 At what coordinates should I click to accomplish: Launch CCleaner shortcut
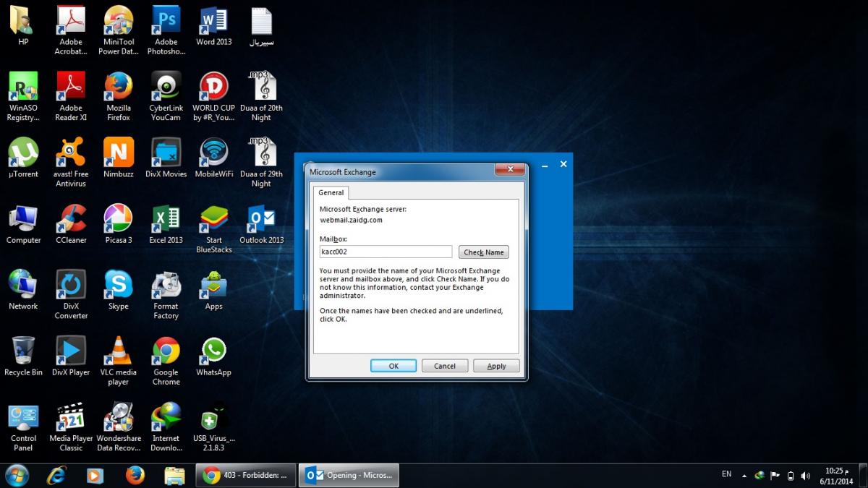point(71,225)
